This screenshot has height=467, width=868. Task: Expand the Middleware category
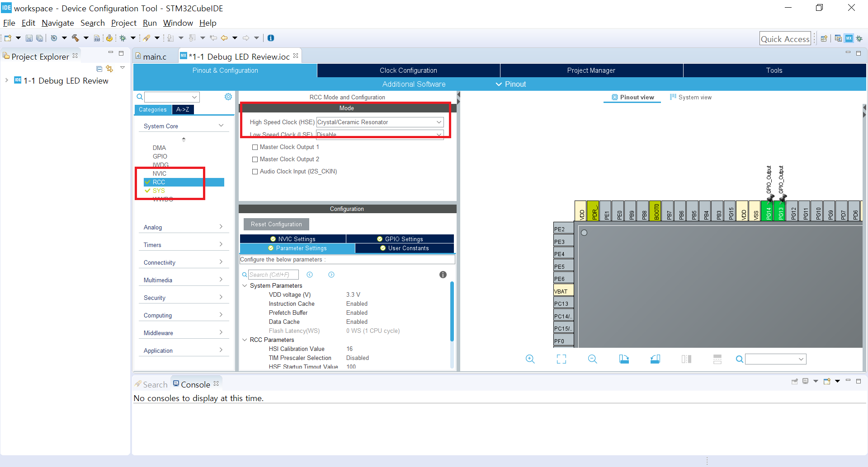[221, 332]
